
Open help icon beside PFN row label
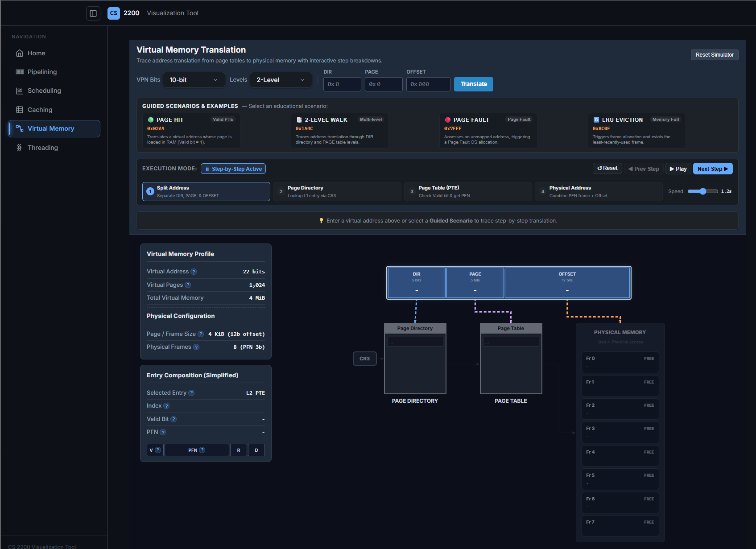(x=163, y=432)
